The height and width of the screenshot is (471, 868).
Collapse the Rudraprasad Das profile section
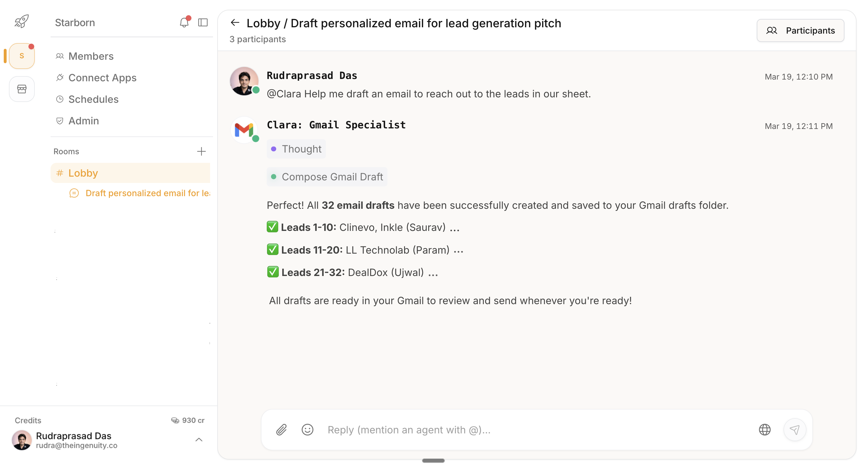[199, 440]
